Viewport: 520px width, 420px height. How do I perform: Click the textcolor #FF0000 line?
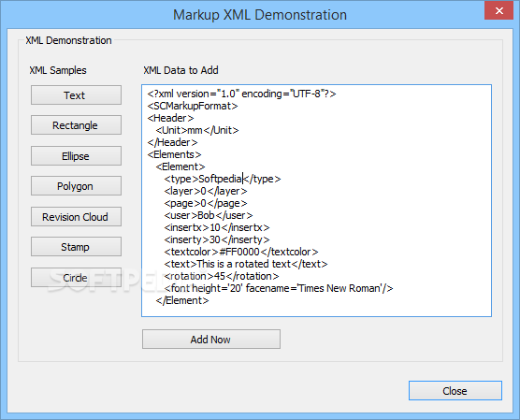tap(240, 253)
